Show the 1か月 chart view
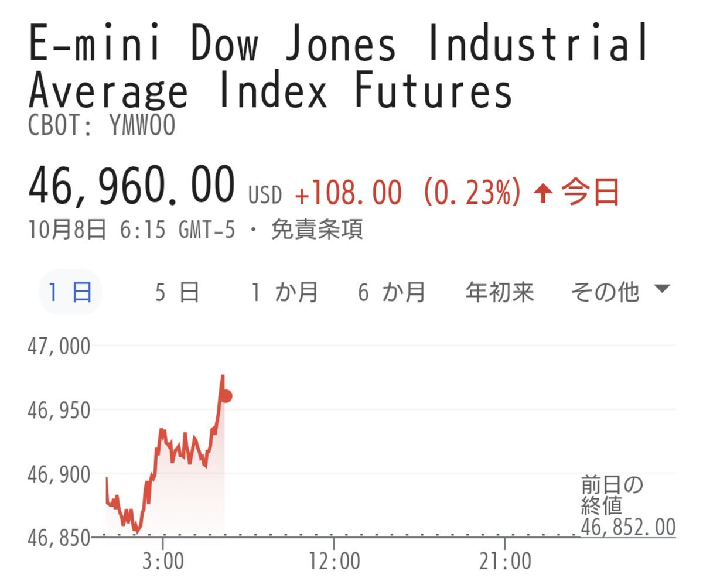The image size is (703, 588). click(285, 292)
